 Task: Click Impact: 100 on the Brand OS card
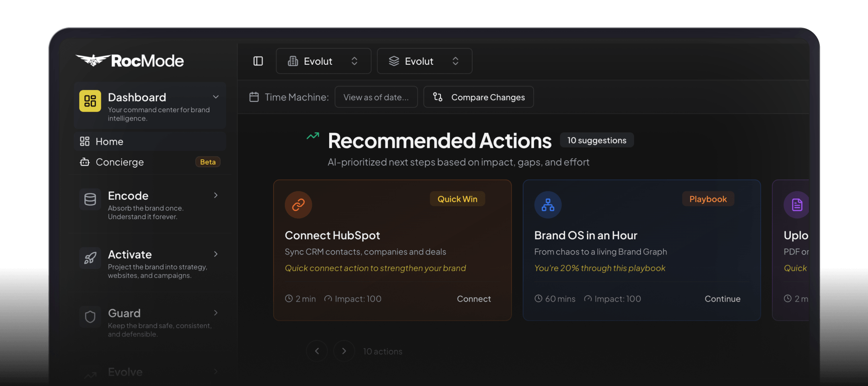pyautogui.click(x=612, y=299)
